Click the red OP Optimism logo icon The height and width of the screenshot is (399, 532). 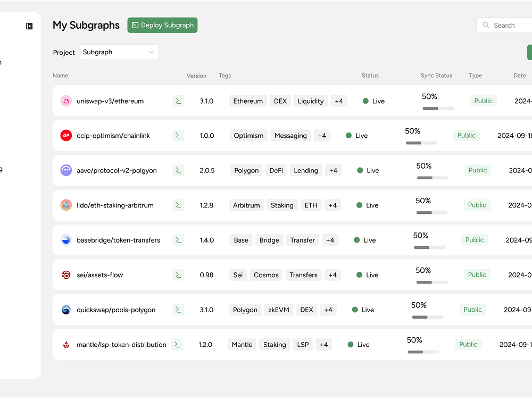(x=66, y=135)
